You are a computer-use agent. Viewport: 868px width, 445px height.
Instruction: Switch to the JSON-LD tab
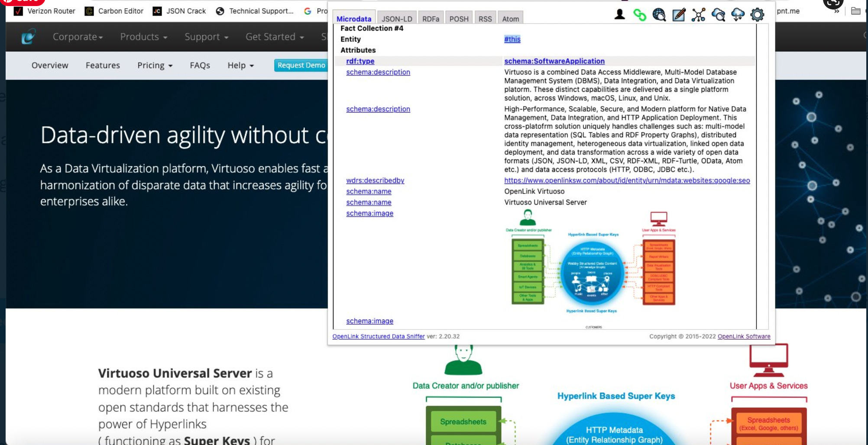[397, 19]
